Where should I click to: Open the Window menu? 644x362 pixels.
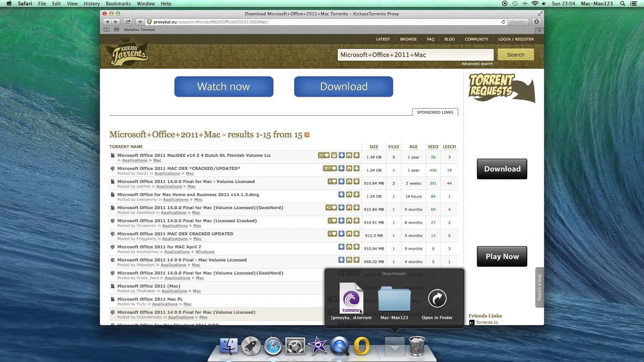point(146,4)
